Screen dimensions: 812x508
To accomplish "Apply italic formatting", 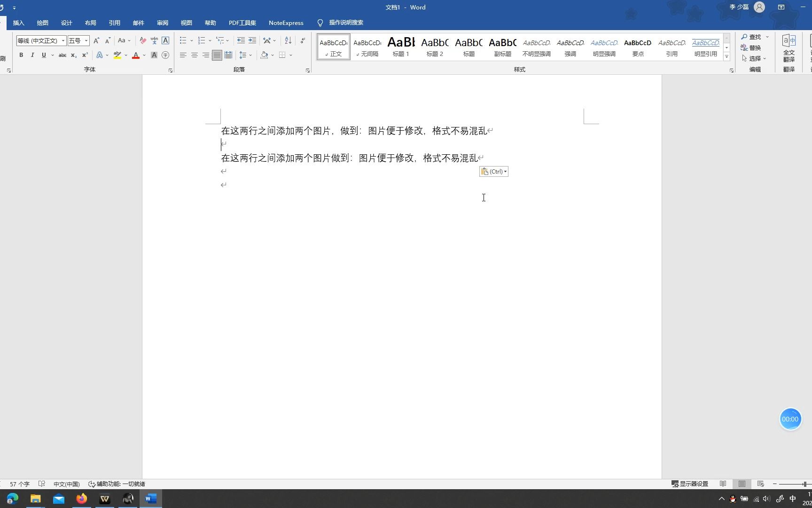I will point(32,55).
